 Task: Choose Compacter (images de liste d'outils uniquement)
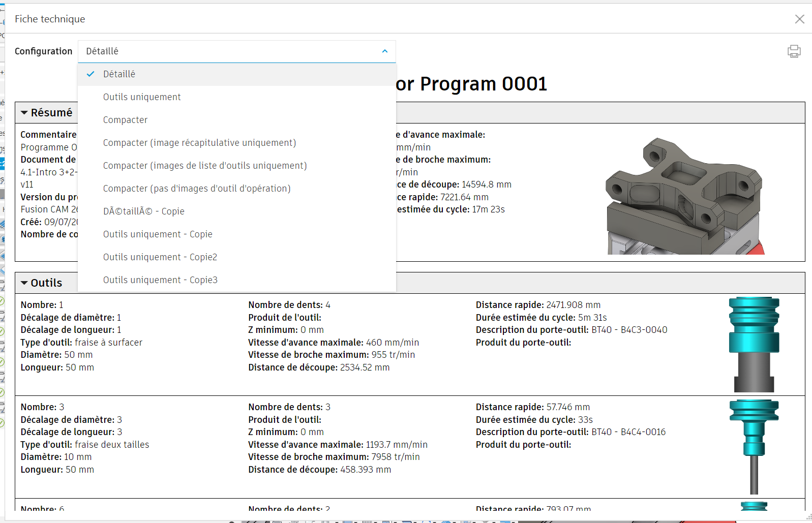205,166
